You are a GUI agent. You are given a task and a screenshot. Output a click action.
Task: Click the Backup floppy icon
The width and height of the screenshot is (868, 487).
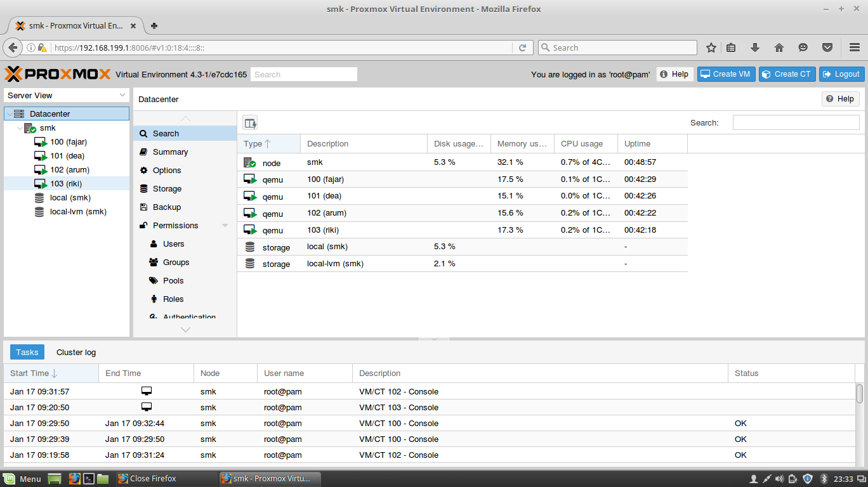(x=144, y=207)
